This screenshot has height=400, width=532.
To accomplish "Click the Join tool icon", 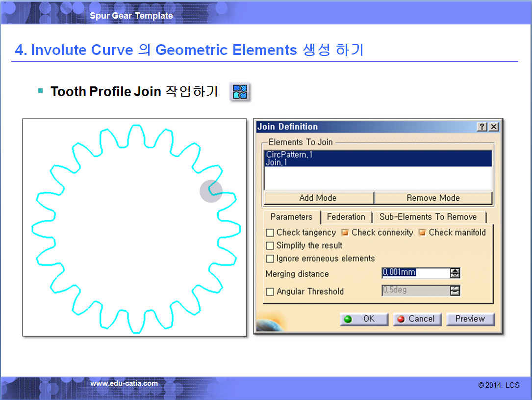I will pyautogui.click(x=240, y=92).
